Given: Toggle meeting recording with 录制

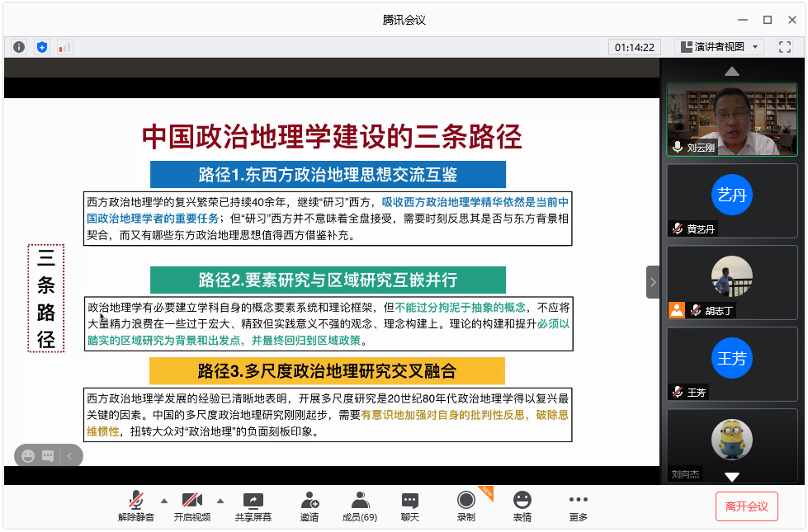Looking at the screenshot, I should 466,506.
